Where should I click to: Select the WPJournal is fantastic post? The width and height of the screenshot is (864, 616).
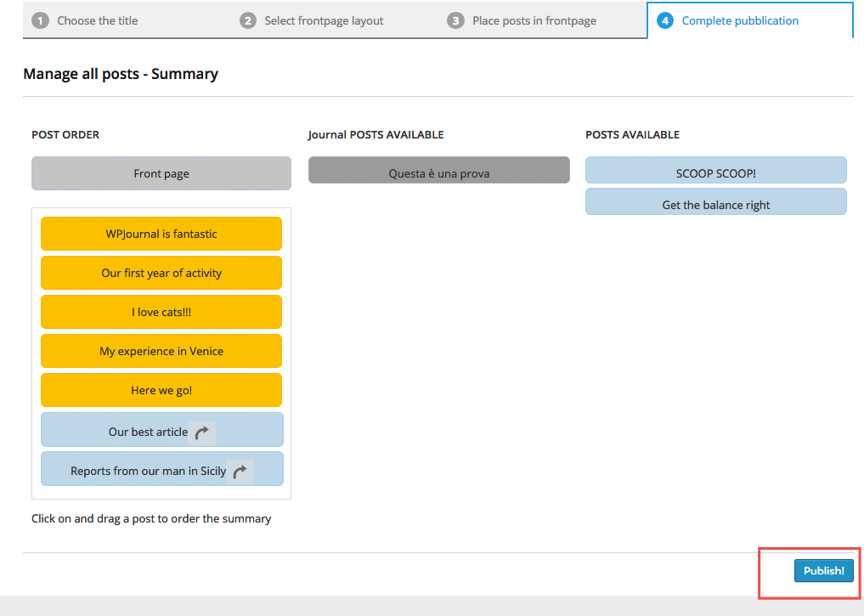point(161,234)
